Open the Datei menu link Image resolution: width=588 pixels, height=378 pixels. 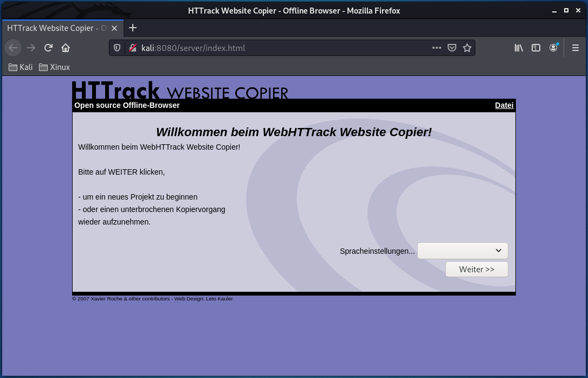click(504, 105)
